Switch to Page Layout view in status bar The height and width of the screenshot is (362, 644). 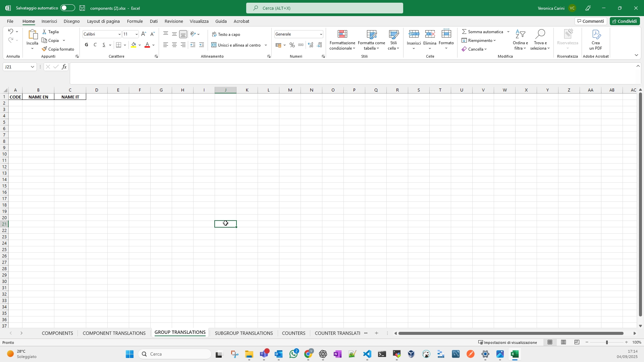coord(563,343)
